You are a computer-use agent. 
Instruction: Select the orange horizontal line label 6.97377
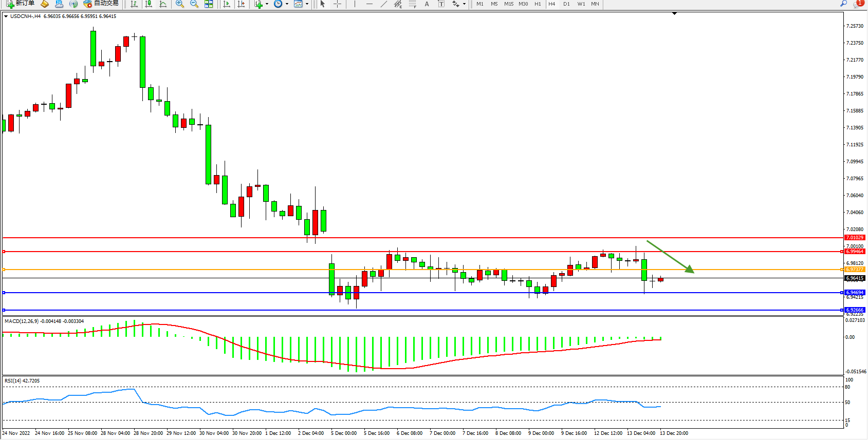click(x=855, y=270)
